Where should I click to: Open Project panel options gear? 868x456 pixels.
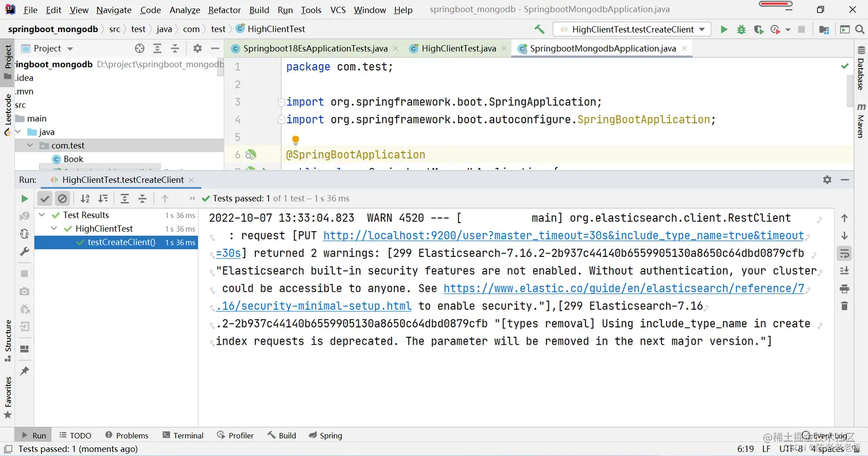pyautogui.click(x=197, y=49)
